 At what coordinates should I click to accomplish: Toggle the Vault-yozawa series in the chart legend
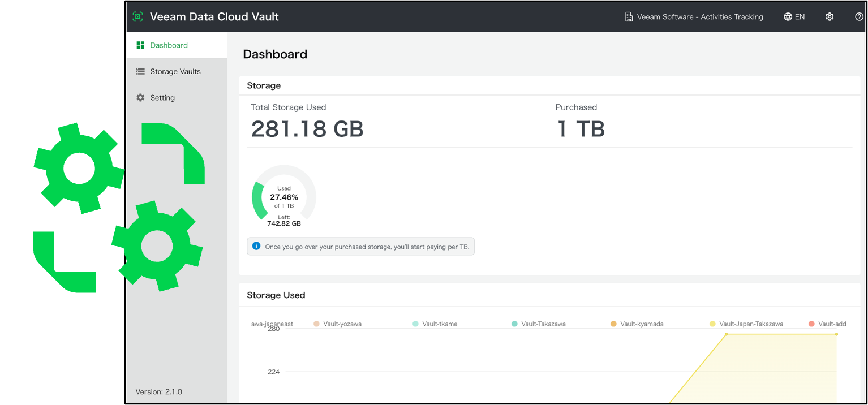click(337, 324)
